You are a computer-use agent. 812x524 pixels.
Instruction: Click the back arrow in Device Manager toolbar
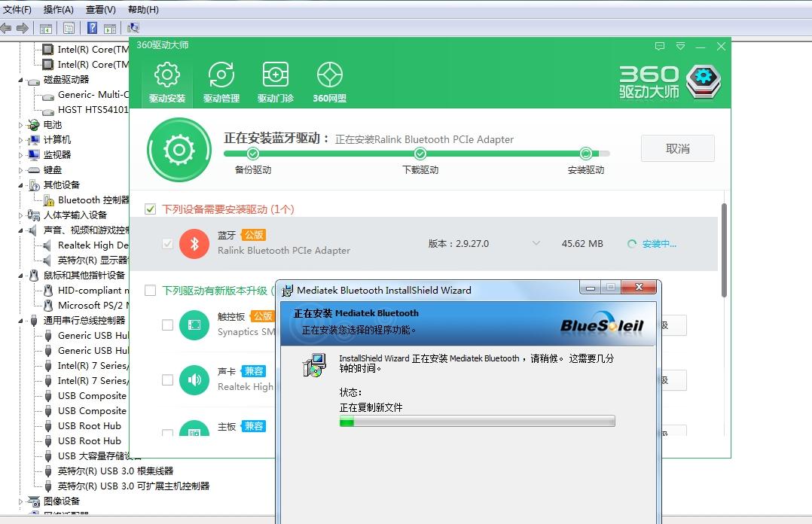6,28
